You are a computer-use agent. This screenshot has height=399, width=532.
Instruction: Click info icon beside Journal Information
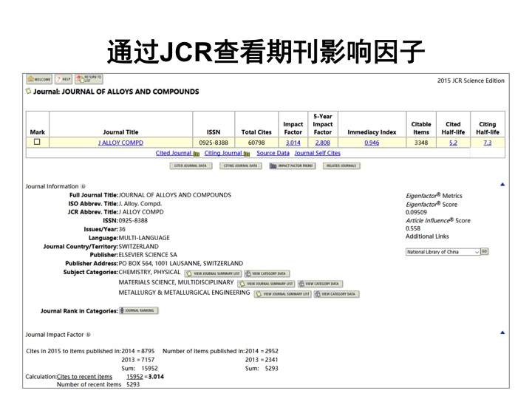pos(83,186)
